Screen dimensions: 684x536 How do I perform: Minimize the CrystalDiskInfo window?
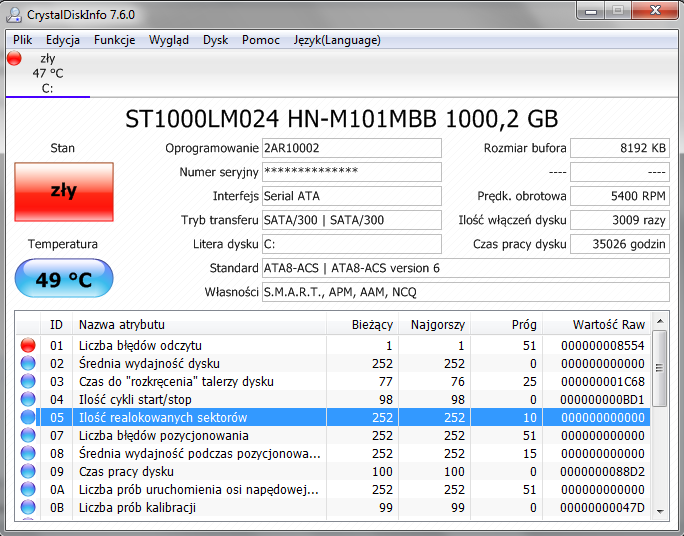click(591, 10)
